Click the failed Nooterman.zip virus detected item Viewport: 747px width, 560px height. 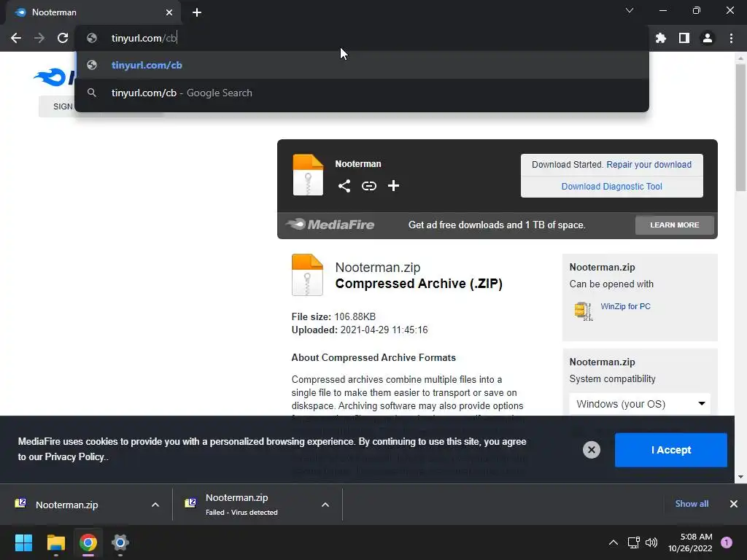[x=241, y=505]
